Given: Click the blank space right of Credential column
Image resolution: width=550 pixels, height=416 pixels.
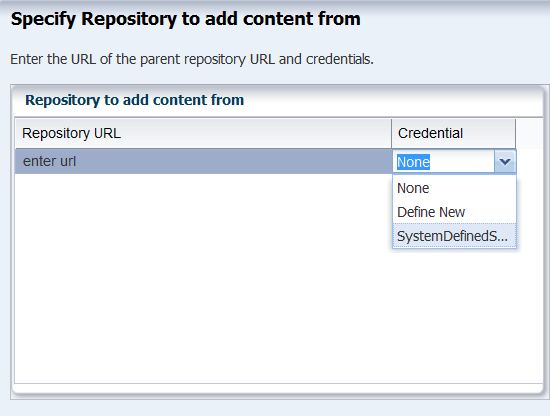Looking at the screenshot, I should (x=529, y=133).
